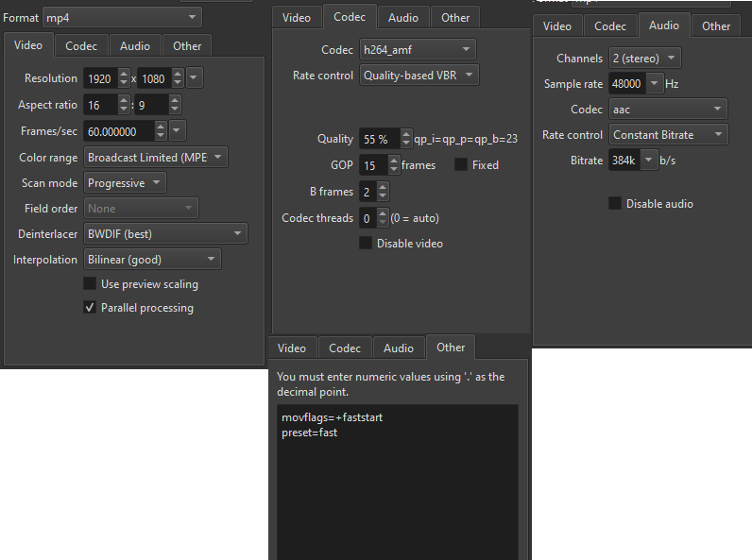Image resolution: width=752 pixels, height=560 pixels.
Task: Open Channels 2 (stereo) dropdown
Action: click(644, 58)
